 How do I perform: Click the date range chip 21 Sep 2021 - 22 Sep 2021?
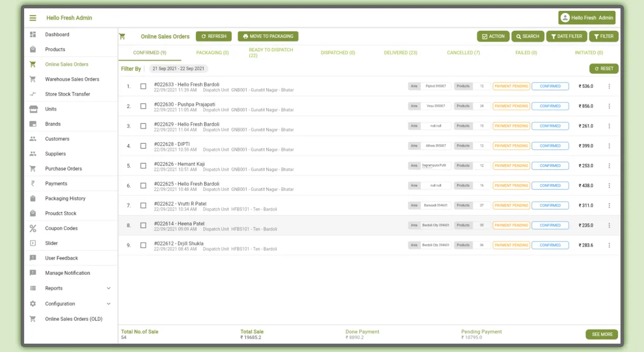[x=178, y=69]
